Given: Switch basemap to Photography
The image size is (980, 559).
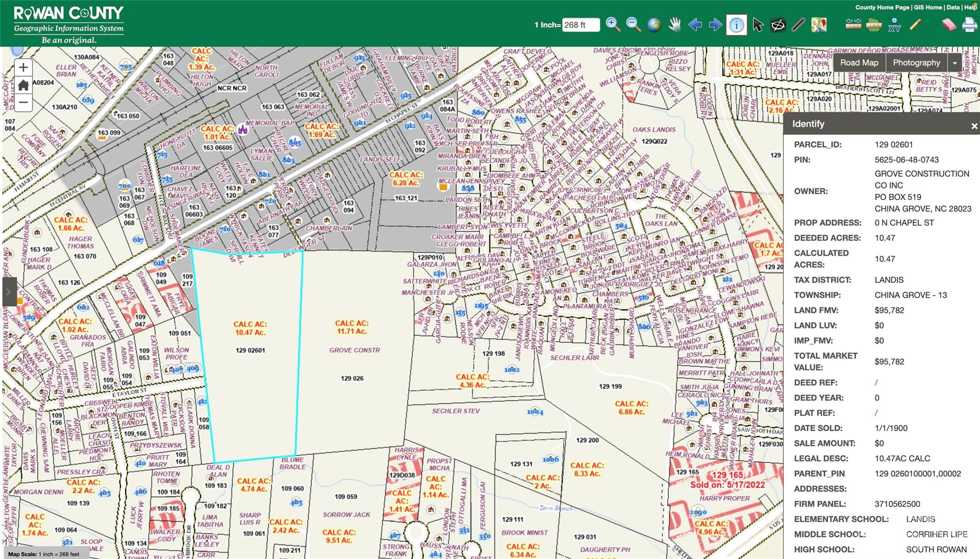Looking at the screenshot, I should click(916, 63).
